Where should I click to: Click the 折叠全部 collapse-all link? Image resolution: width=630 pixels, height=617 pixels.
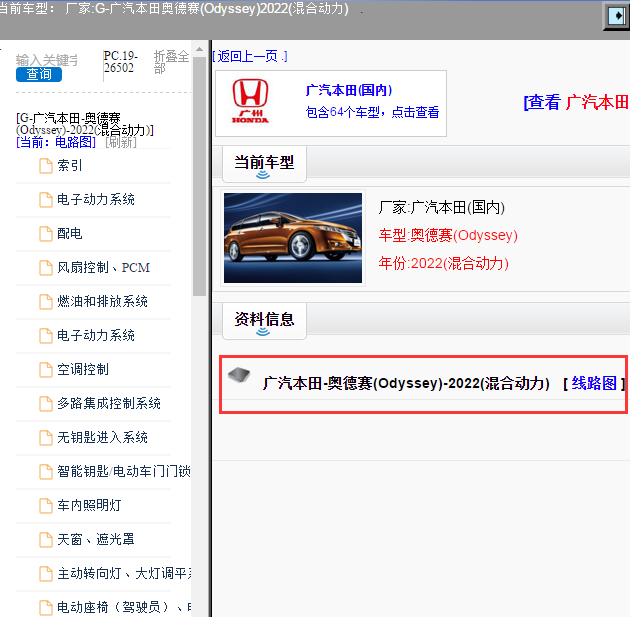coord(172,62)
